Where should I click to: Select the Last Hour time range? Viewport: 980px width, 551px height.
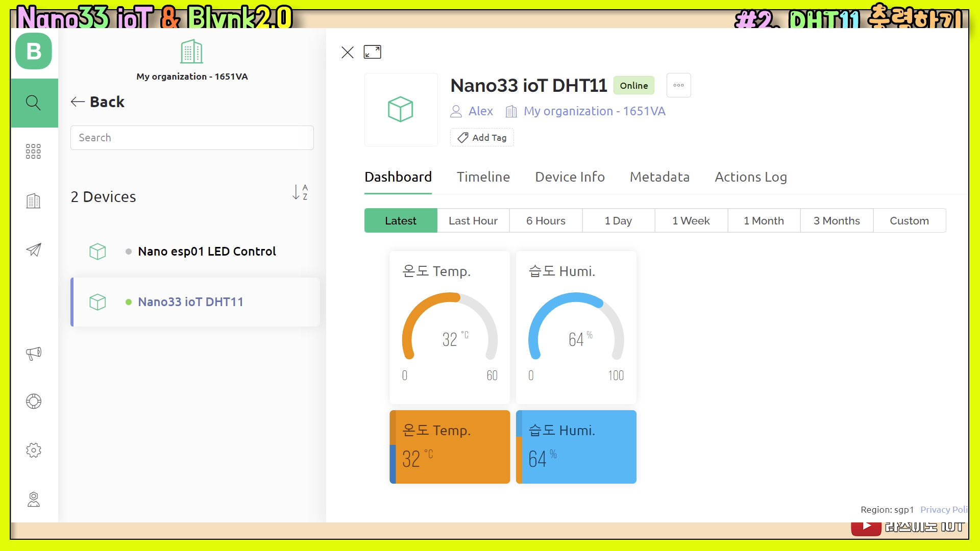click(473, 221)
